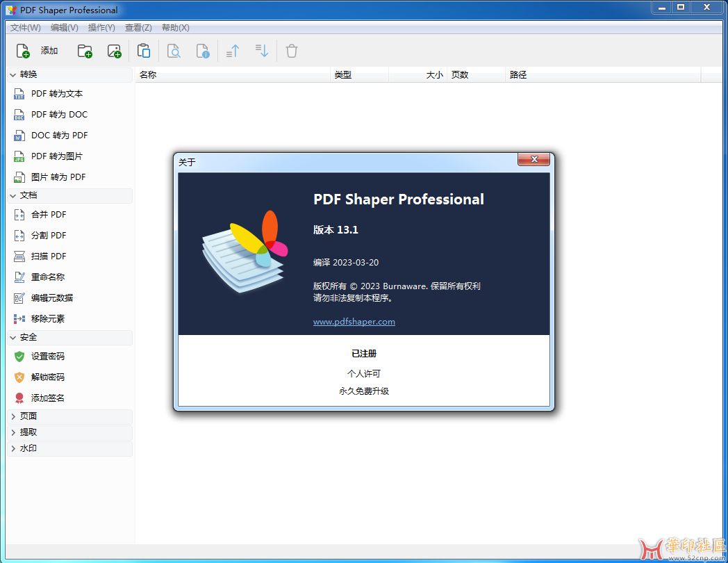
Task: Collapse the 转换 section
Action: click(x=13, y=75)
